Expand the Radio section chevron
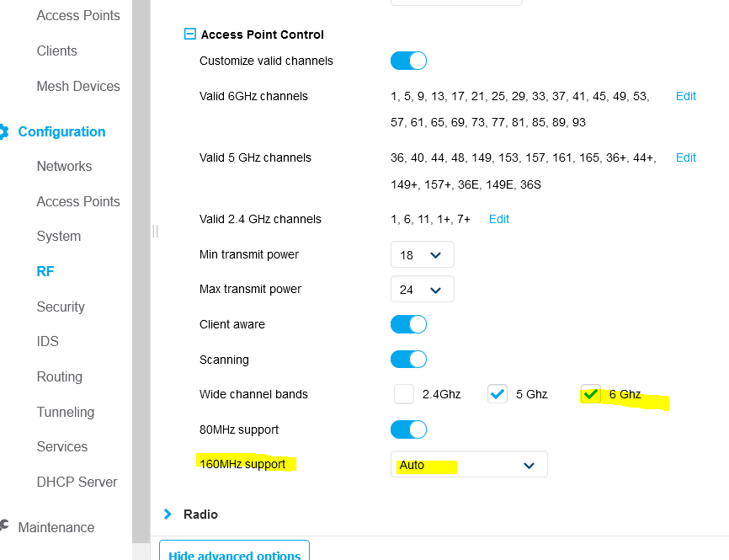This screenshot has width=729, height=560. pos(168,514)
